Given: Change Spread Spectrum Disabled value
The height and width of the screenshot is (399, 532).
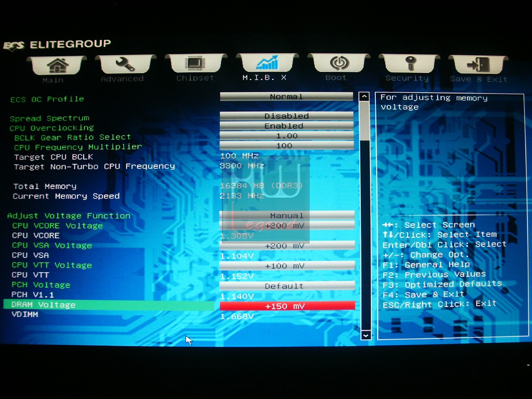Looking at the screenshot, I should click(286, 116).
